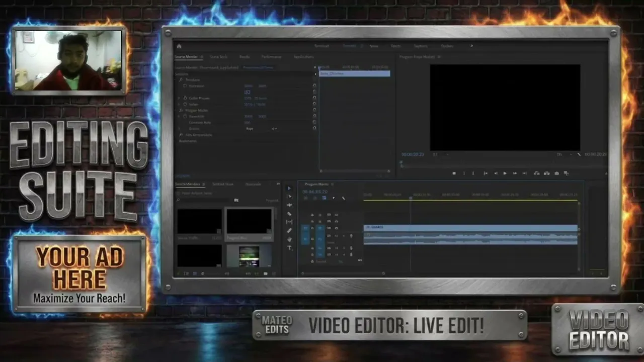Click the Program monitor current timecode

click(x=413, y=154)
